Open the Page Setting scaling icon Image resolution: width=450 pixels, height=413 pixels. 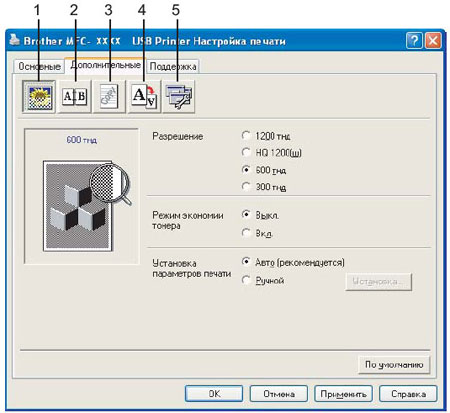point(144,97)
